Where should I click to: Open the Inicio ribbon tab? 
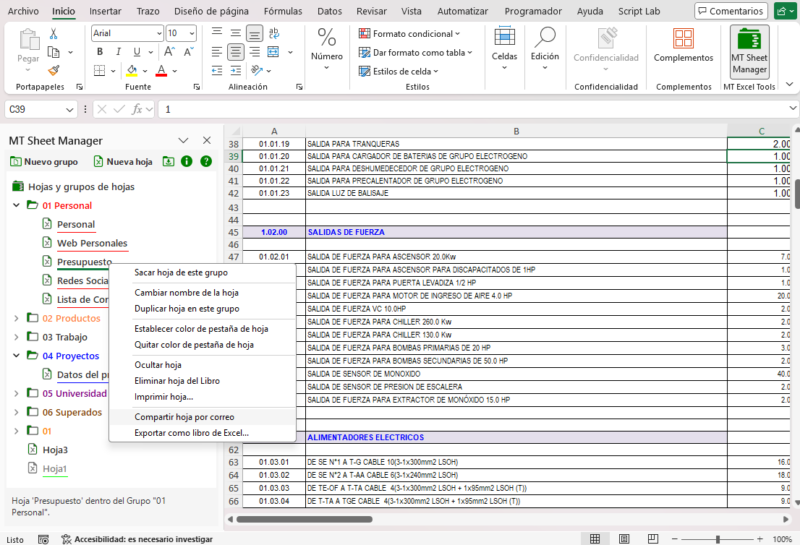[63, 11]
